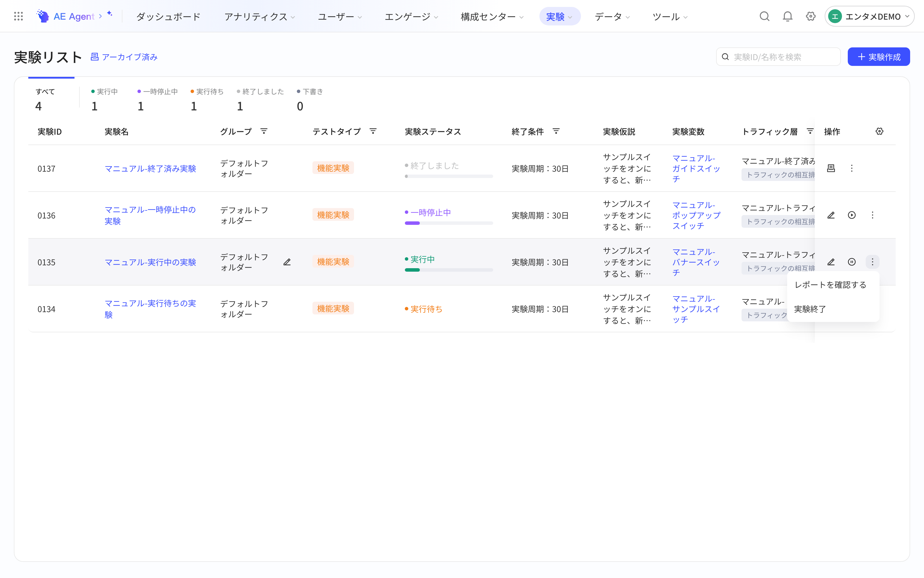Expand the アナリティクス menu
924x578 pixels.
[260, 16]
